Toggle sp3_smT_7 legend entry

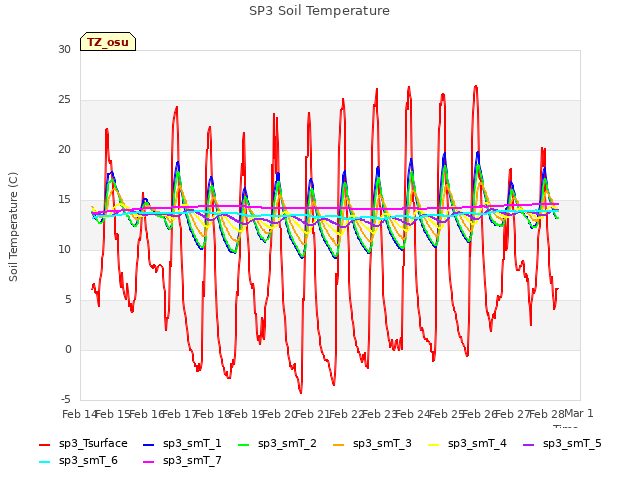(x=182, y=461)
